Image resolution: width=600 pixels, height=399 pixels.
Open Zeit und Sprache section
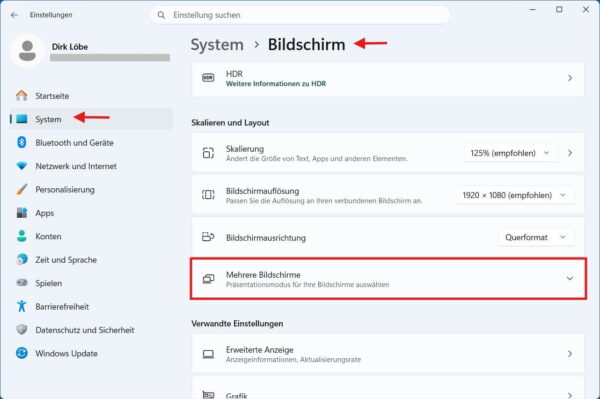pyautogui.click(x=91, y=259)
